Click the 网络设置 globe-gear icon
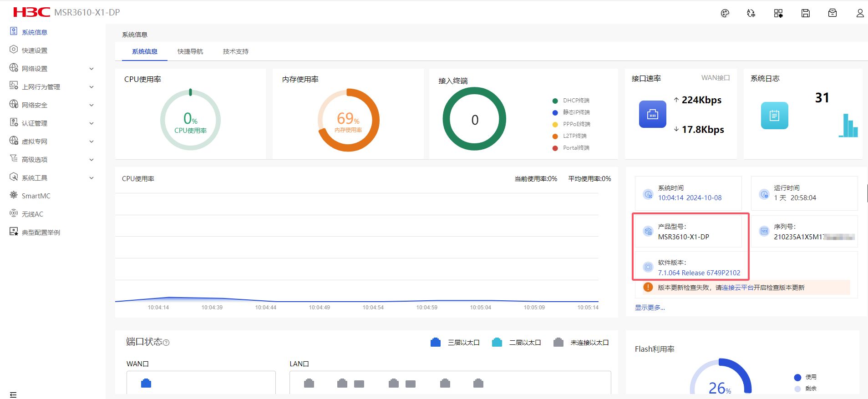Screen dimensions: 868x399 click(x=14, y=68)
